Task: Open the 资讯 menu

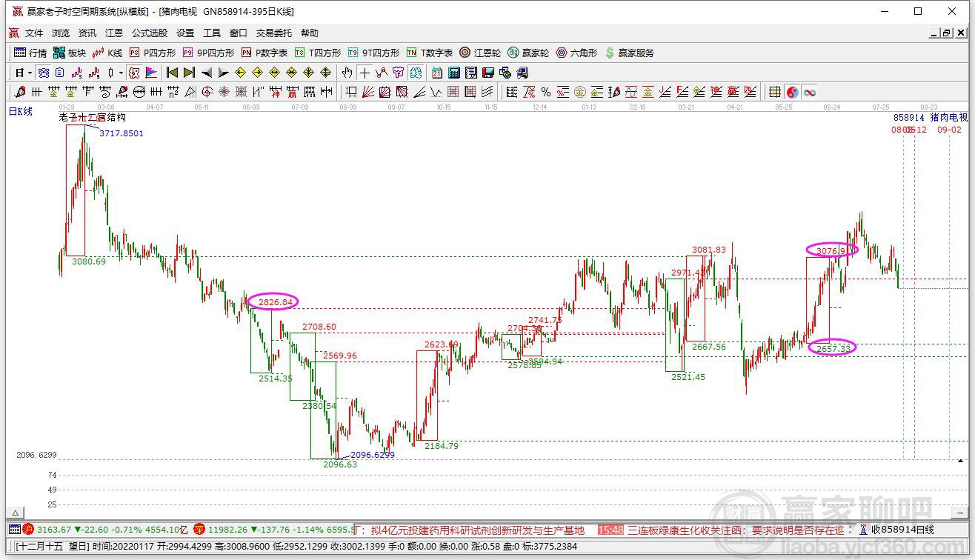Action: point(87,33)
